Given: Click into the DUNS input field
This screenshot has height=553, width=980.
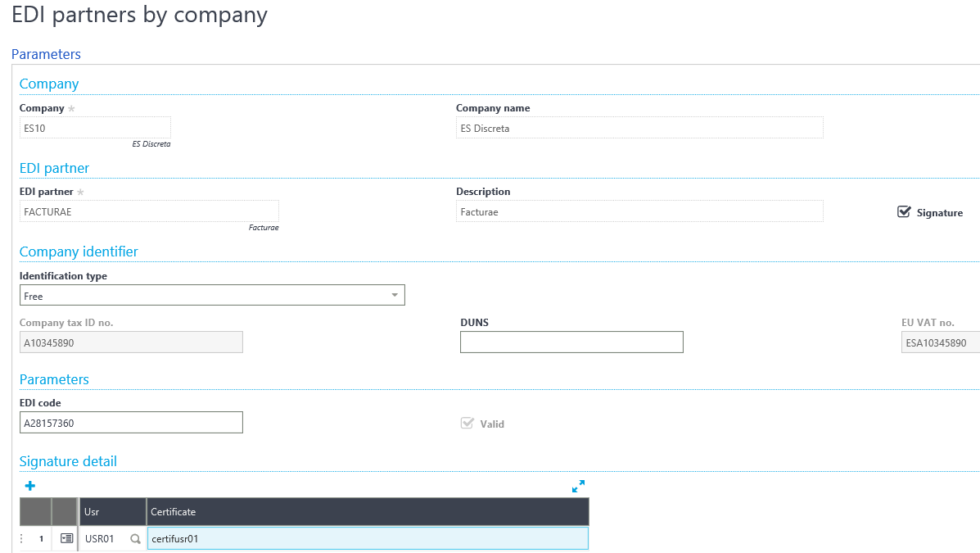Looking at the screenshot, I should coord(571,342).
